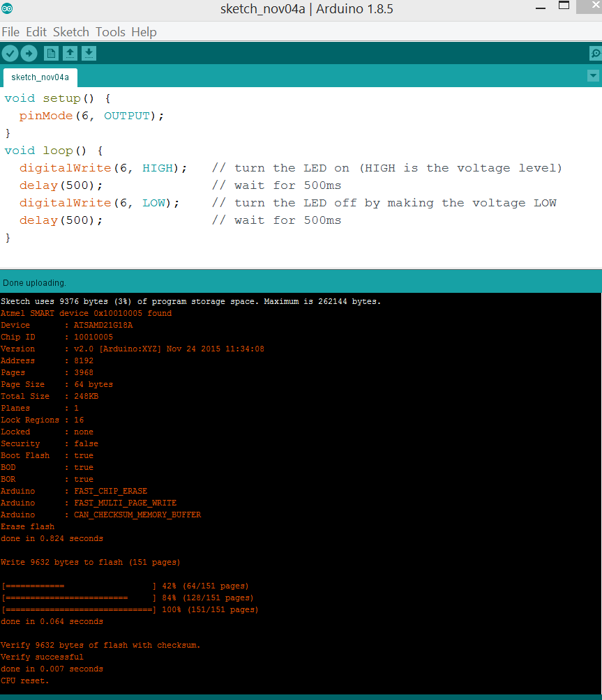This screenshot has height=700, width=602.
Task: Open the Serial Monitor magnifier icon
Action: point(594,53)
